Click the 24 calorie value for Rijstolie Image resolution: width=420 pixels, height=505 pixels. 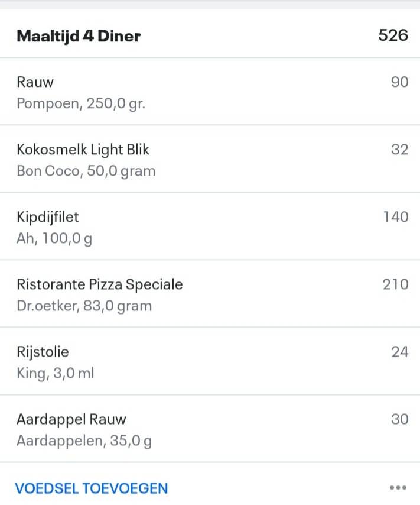pyautogui.click(x=400, y=351)
